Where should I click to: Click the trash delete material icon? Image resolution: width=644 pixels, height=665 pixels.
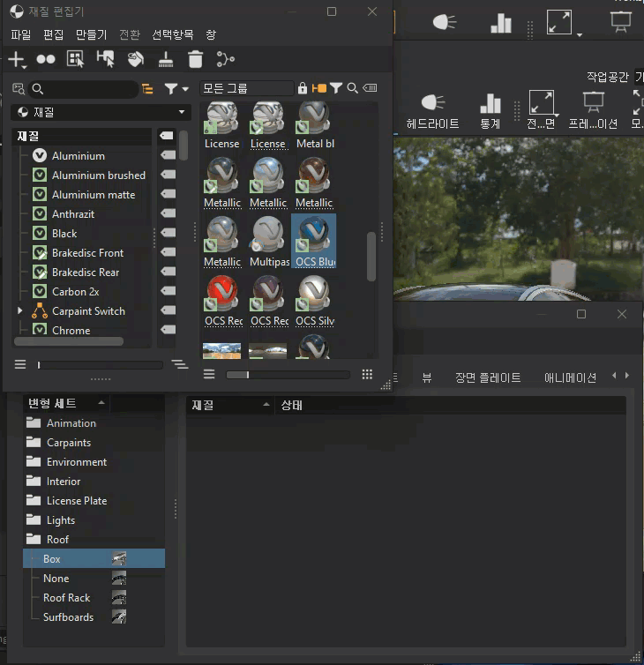coord(196,59)
